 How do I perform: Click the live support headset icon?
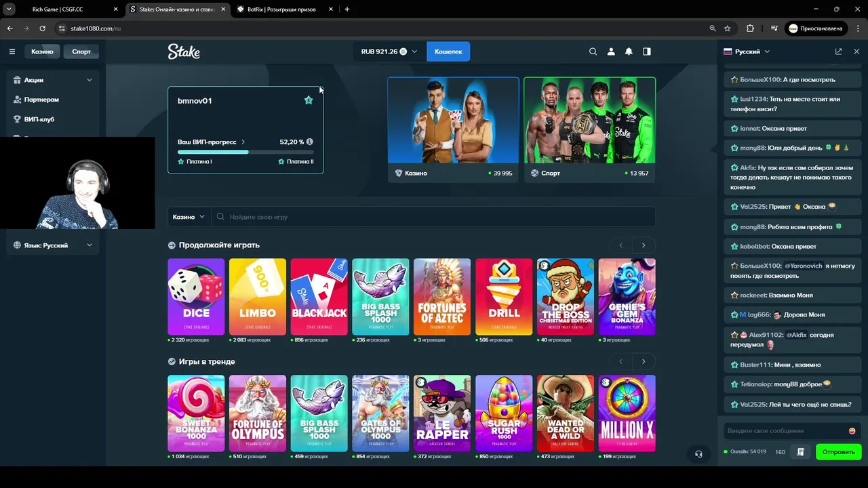[x=698, y=454]
